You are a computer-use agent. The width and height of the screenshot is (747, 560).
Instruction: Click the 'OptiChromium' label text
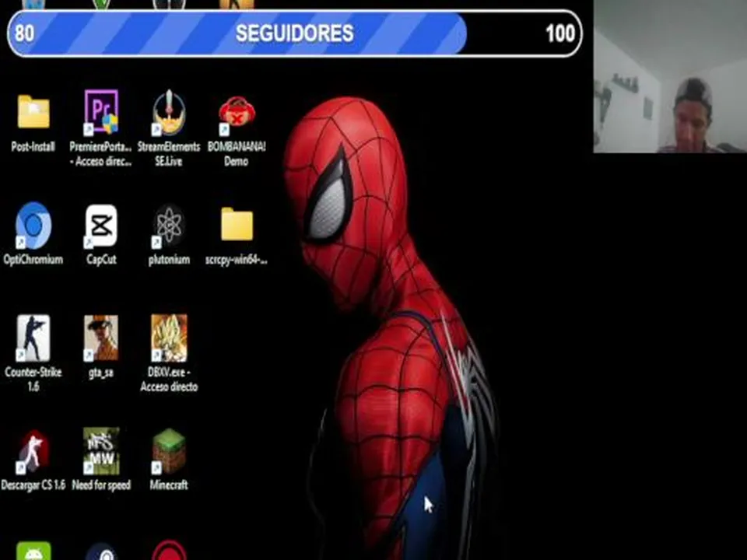[33, 260]
